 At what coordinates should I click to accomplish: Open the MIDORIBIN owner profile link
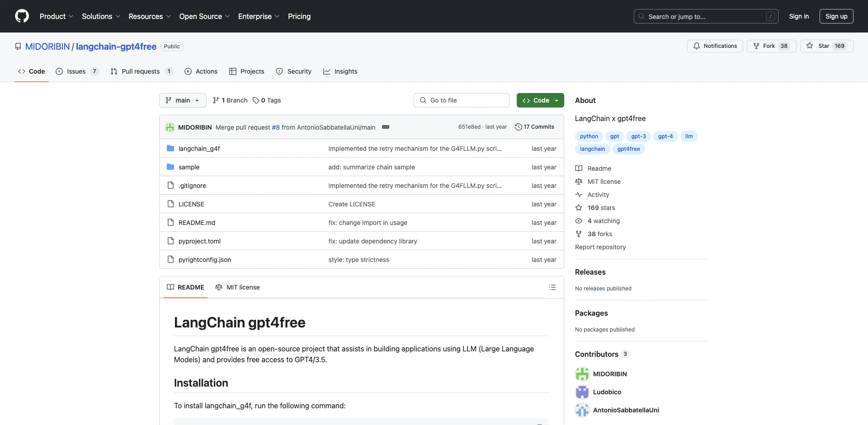pos(47,47)
